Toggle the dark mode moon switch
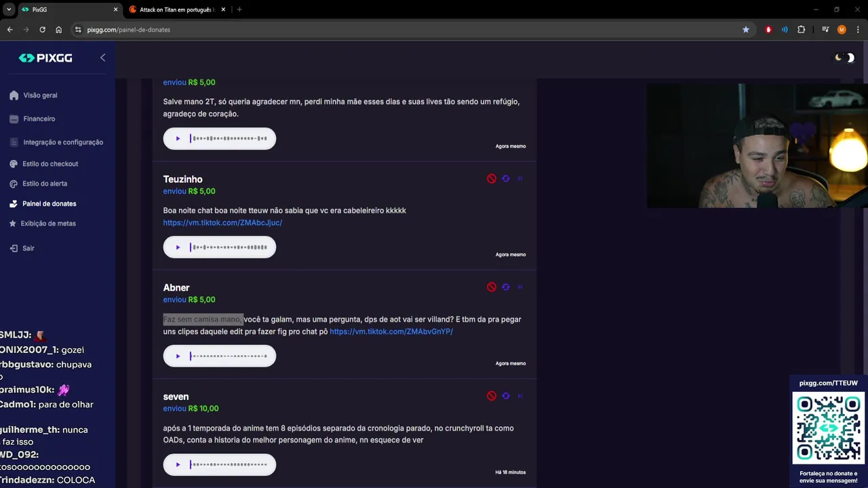The width and height of the screenshot is (868, 488). point(844,58)
